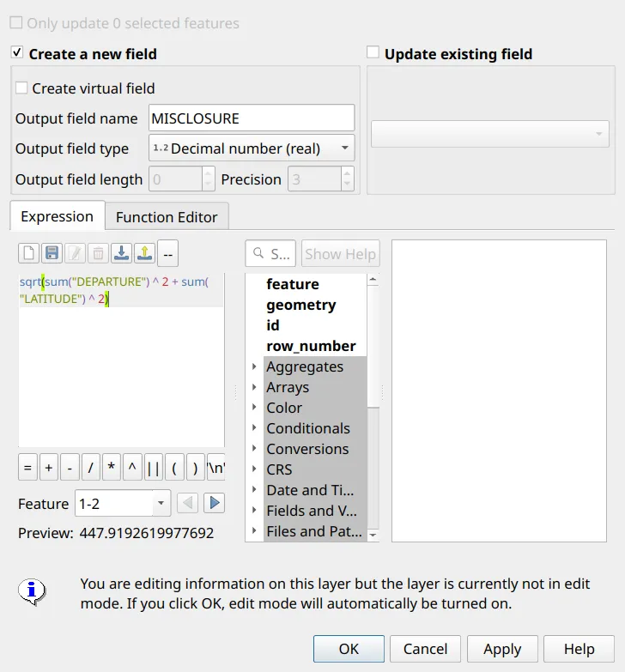Click the delete stored expression trash icon
The height and width of the screenshot is (672, 625).
(x=98, y=253)
